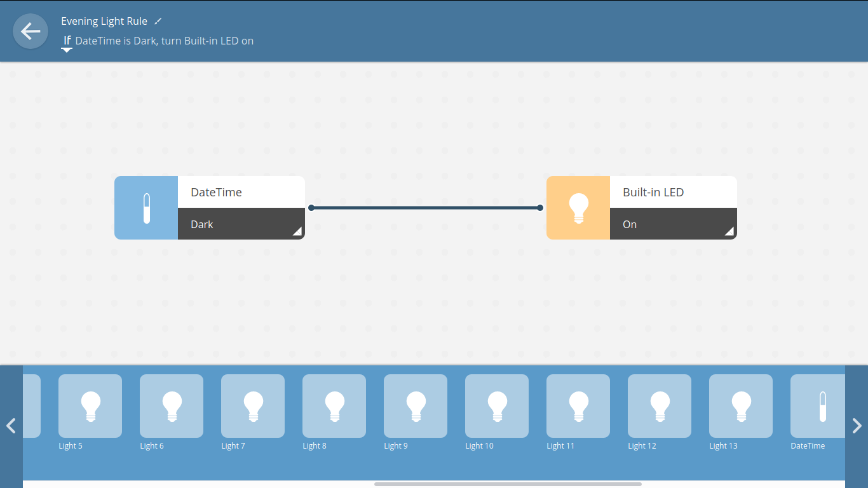Click the thermometer icon on the DateTime block
This screenshot has width=868, height=488.
point(146,208)
